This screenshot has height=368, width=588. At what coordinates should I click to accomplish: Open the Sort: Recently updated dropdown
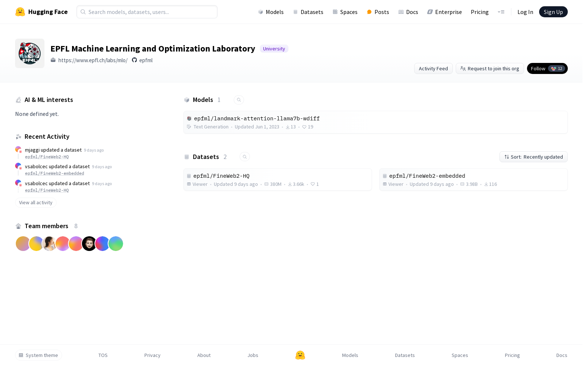click(534, 157)
